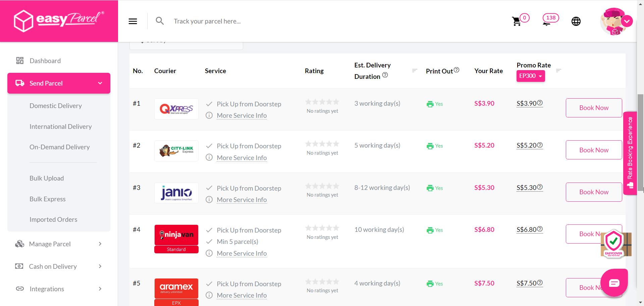Click the Send Parcel truck icon
This screenshot has width=644, height=306.
[x=20, y=83]
